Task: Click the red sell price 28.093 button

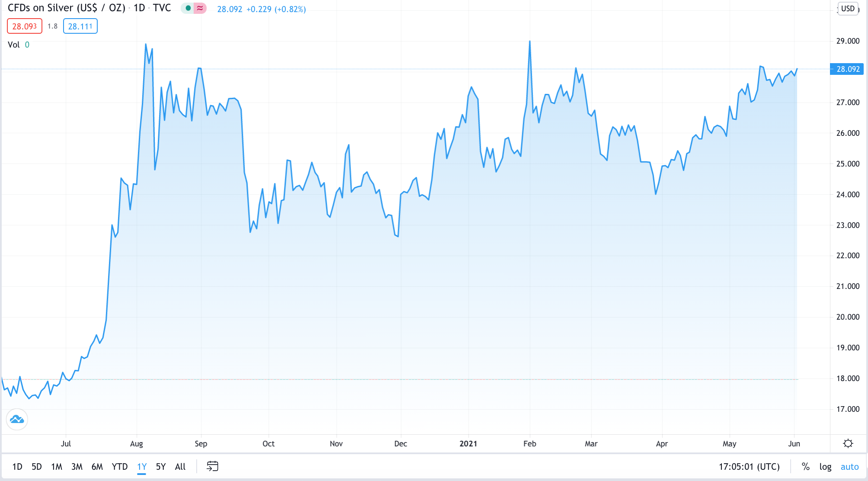Action: (25, 26)
